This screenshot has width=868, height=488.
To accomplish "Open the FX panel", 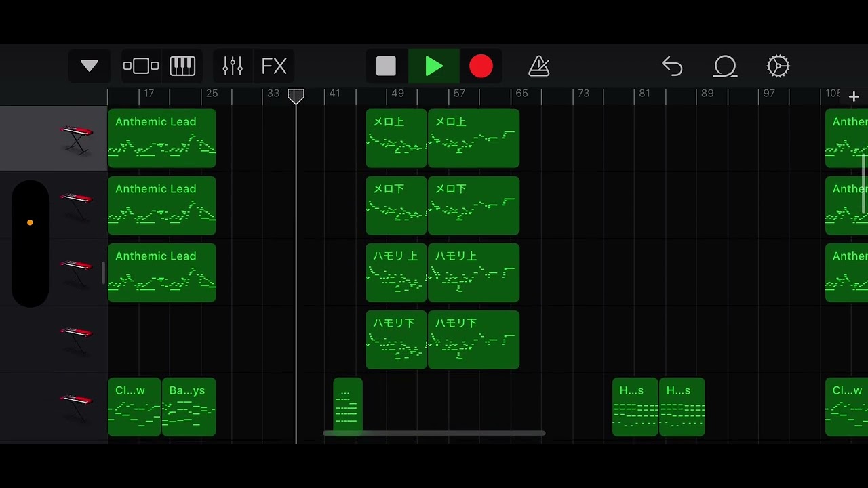I will click(x=274, y=66).
